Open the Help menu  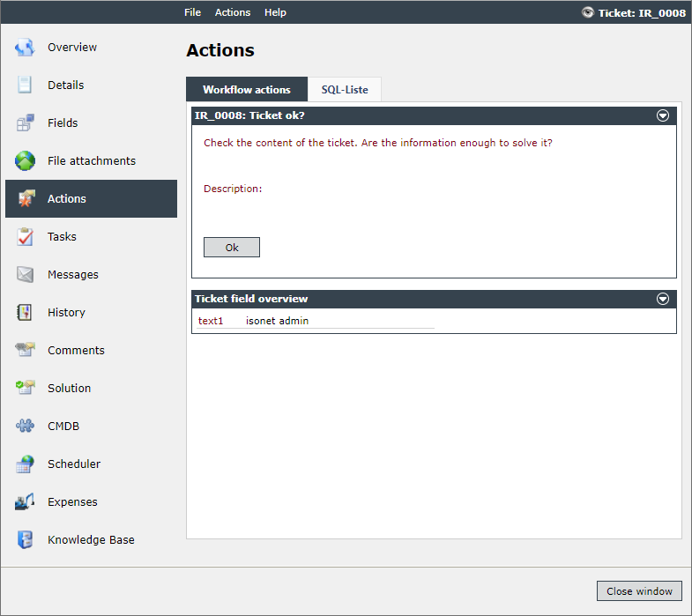click(275, 12)
